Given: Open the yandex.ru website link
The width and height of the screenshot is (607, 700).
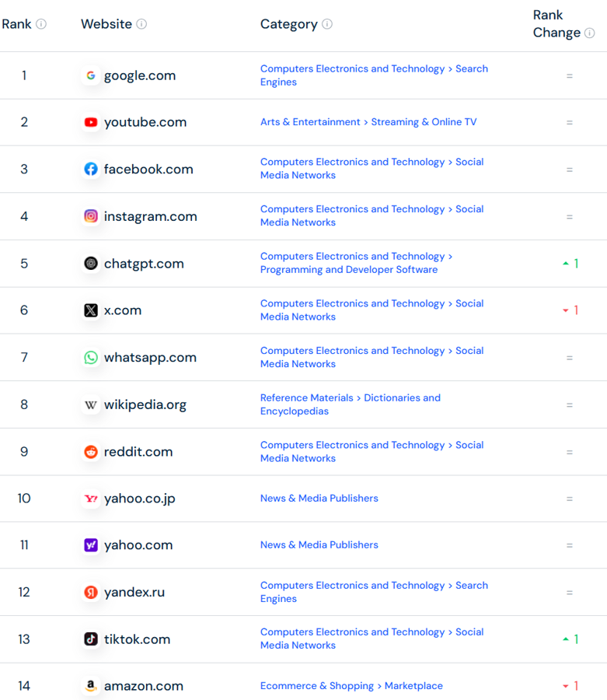Looking at the screenshot, I should coord(134,592).
